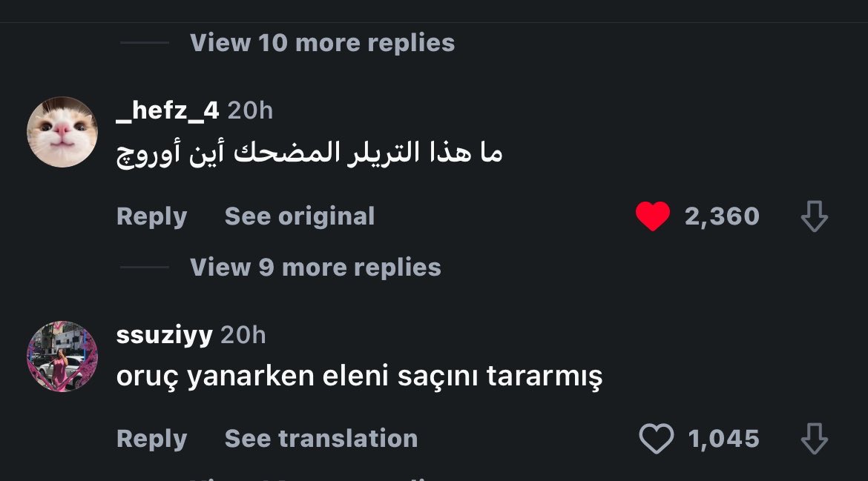
Task: Reply to _hefz_4's comment
Action: (151, 216)
